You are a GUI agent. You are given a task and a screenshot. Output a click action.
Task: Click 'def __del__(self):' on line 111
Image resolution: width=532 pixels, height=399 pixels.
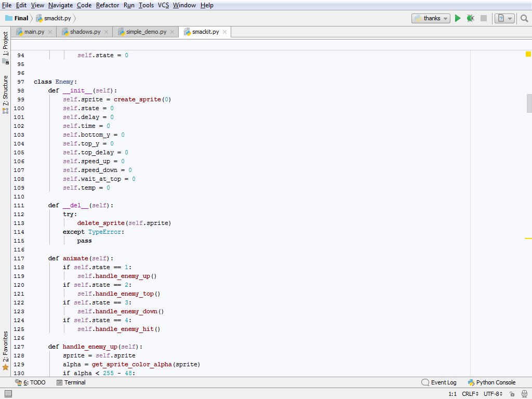pyautogui.click(x=81, y=206)
